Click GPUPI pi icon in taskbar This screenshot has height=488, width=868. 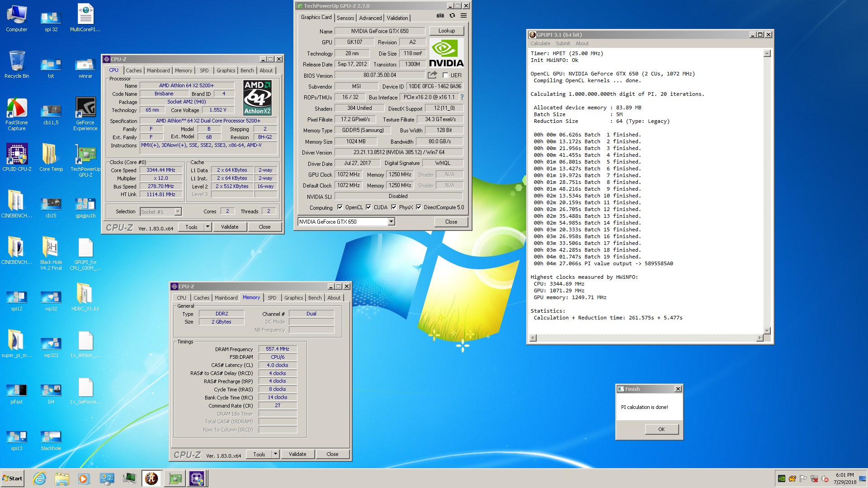pos(151,479)
